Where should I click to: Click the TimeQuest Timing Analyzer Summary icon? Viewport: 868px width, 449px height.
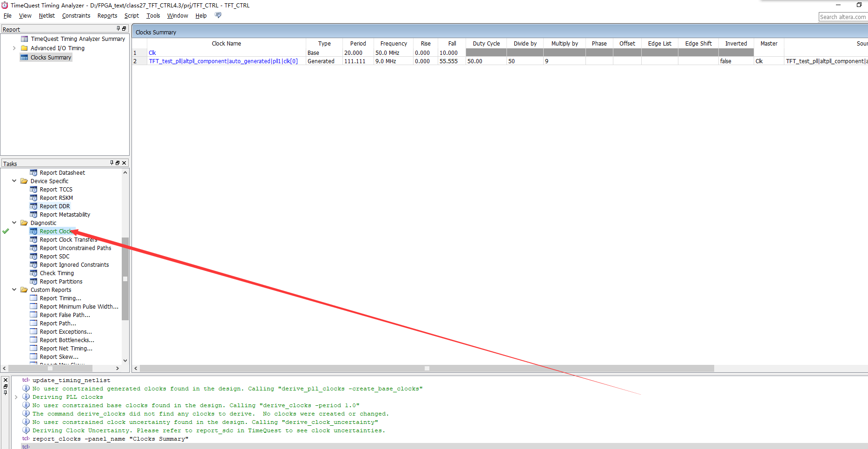[24, 39]
